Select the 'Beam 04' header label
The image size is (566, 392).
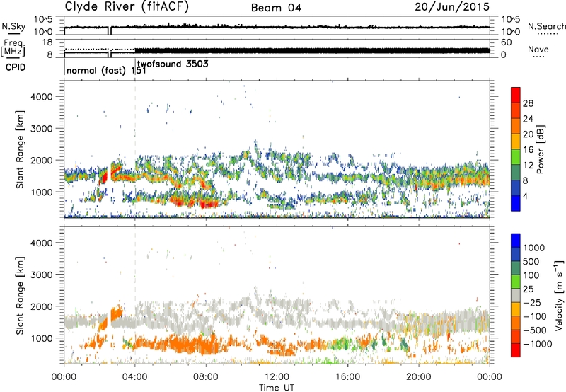pos(276,8)
